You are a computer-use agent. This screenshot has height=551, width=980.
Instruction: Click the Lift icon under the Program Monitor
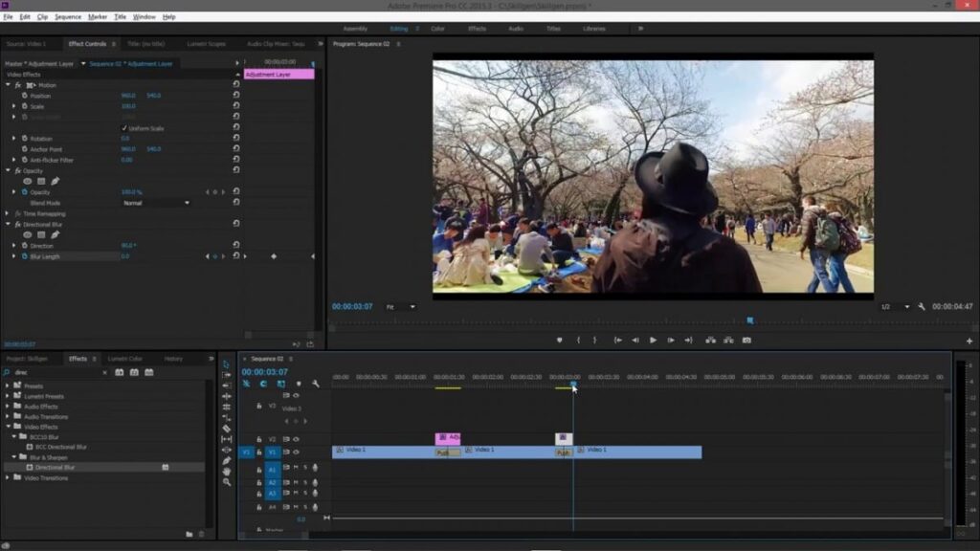710,340
